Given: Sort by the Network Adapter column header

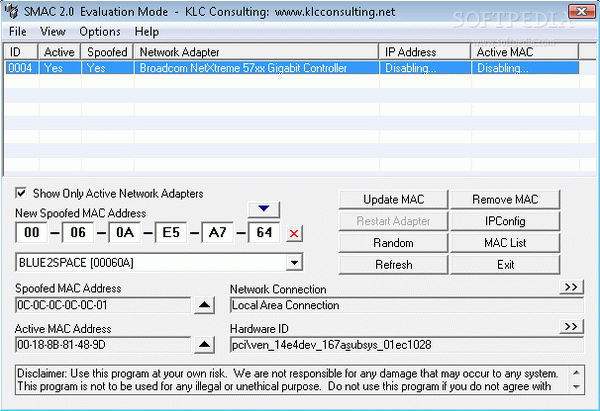Looking at the screenshot, I should tap(256, 52).
